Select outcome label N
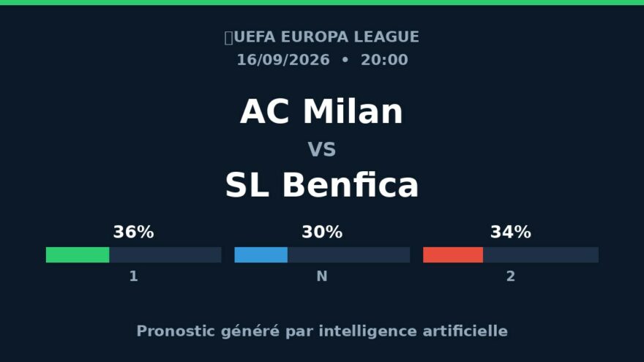This screenshot has height=362, width=644. coord(322,276)
